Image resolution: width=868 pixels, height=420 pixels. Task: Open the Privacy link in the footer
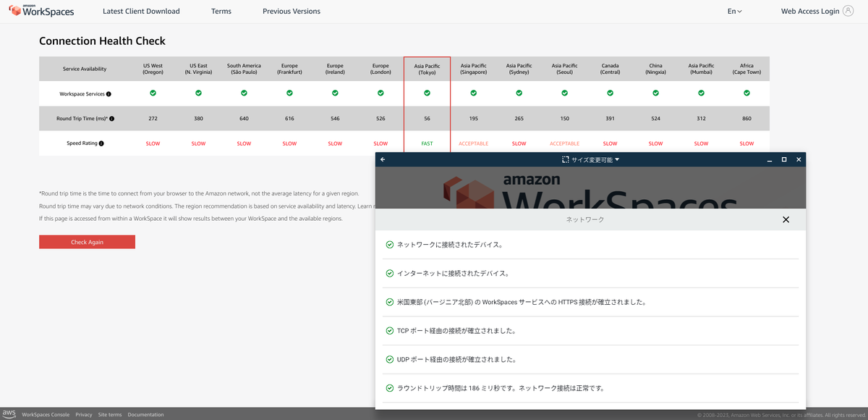point(84,414)
